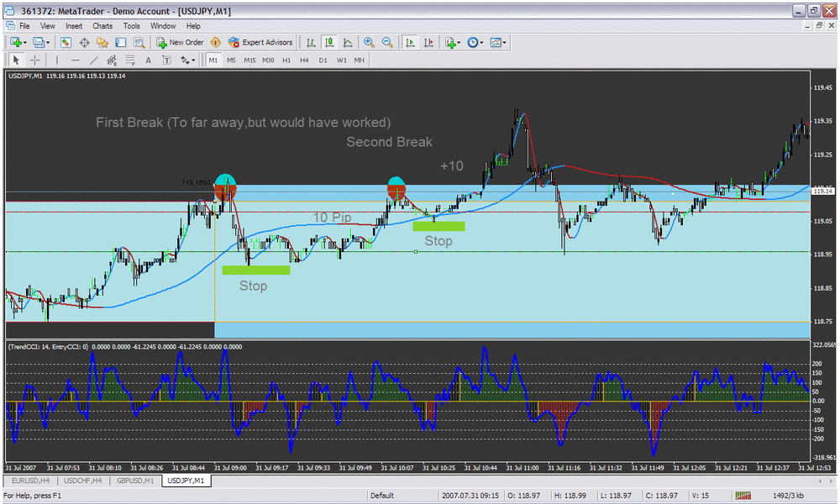Open the Terminal panel icon
The width and height of the screenshot is (840, 504).
(120, 42)
